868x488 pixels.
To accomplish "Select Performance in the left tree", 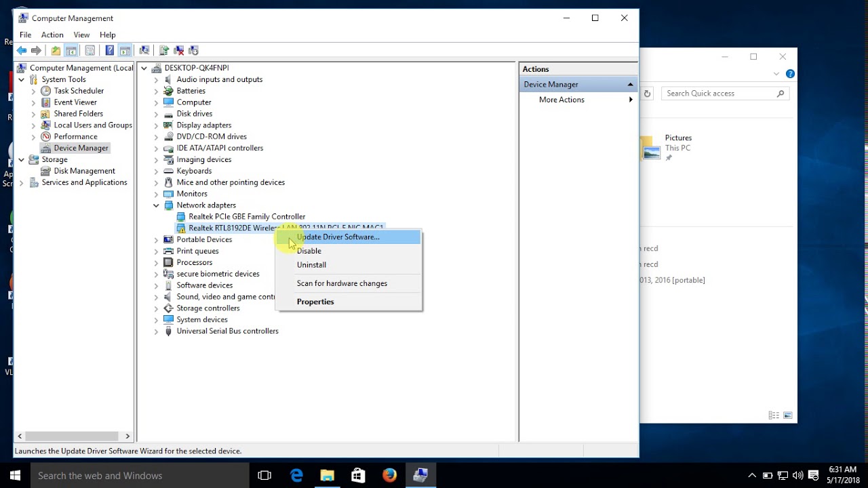I will pos(75,137).
